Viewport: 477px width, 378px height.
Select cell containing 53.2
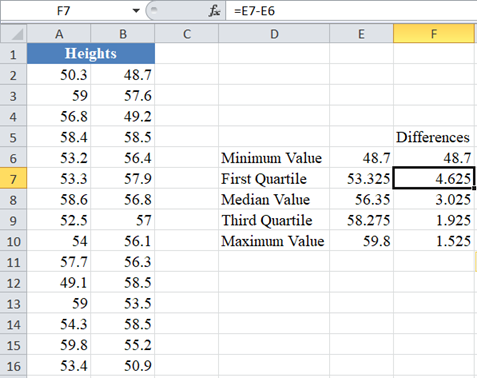tap(59, 158)
